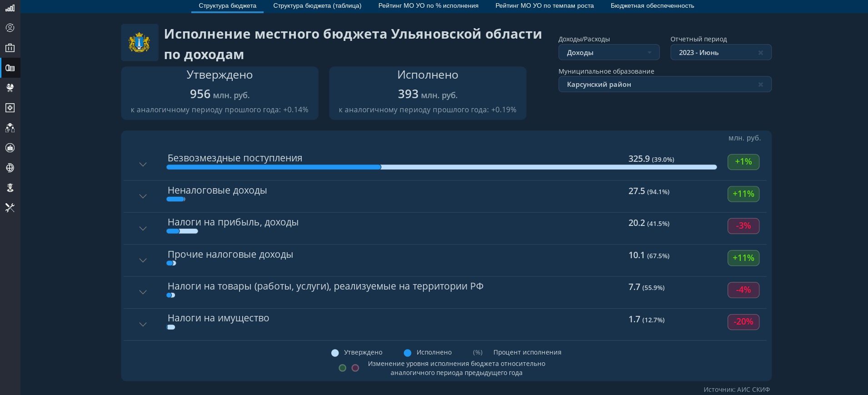Open the medical cross icon section

coord(10,108)
